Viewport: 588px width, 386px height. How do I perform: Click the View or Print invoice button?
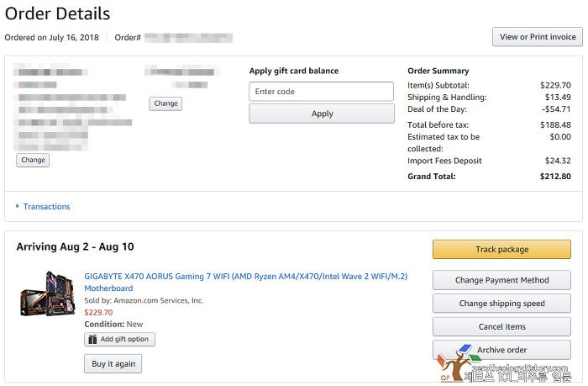(x=538, y=37)
